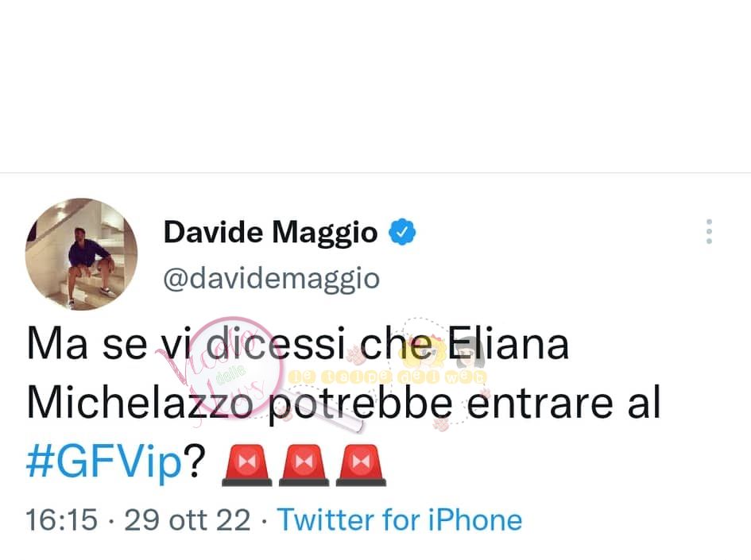
Task: Open the #GFVip hashtag
Action: pyautogui.click(x=104, y=462)
